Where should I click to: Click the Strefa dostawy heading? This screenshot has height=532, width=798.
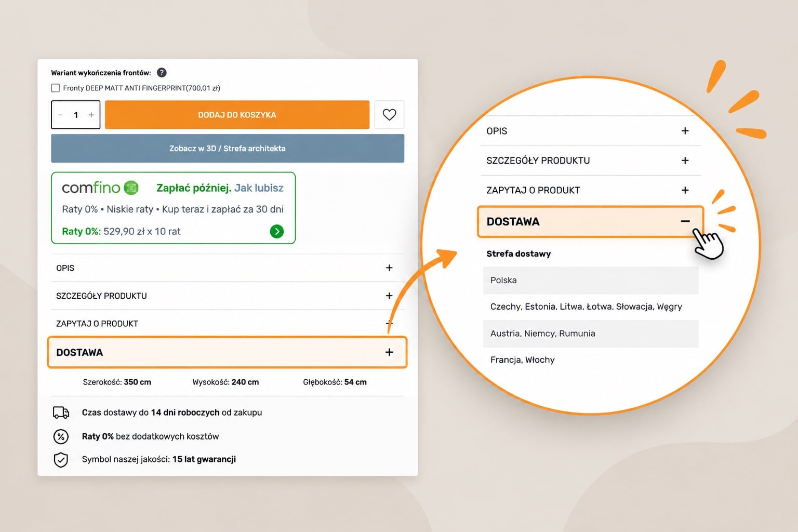click(x=518, y=254)
